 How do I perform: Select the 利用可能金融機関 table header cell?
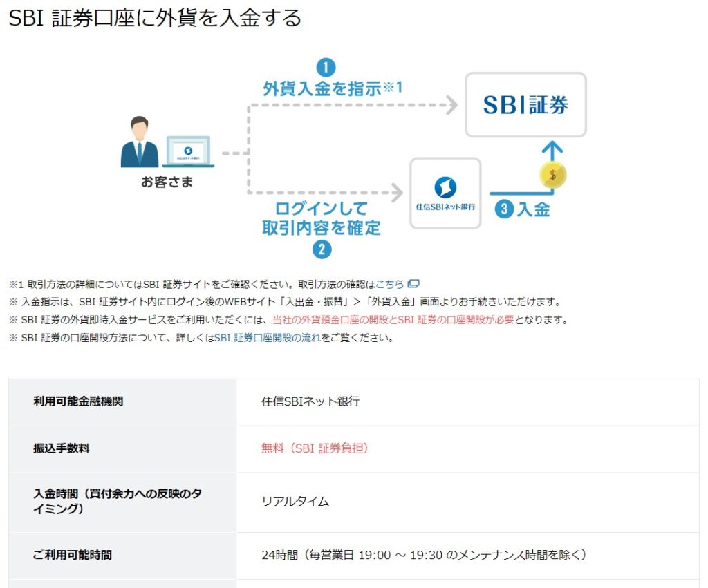pos(78,401)
